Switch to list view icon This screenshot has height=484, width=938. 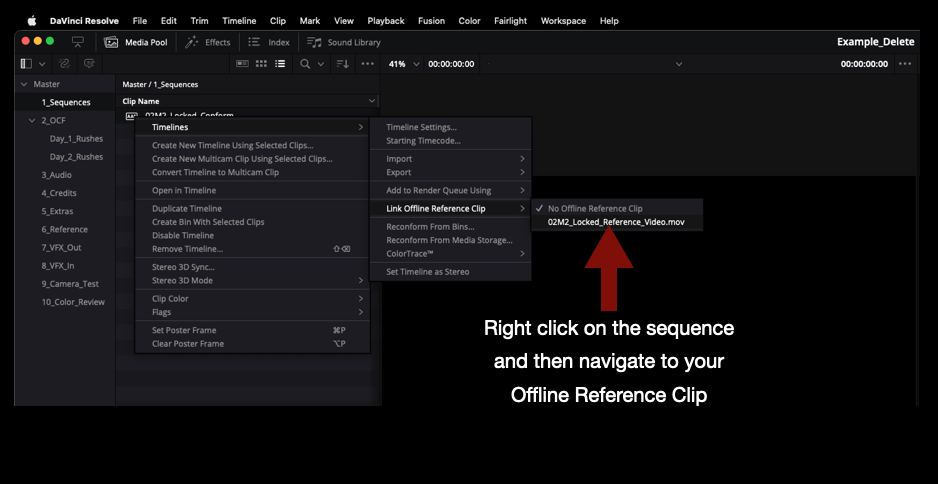click(280, 63)
